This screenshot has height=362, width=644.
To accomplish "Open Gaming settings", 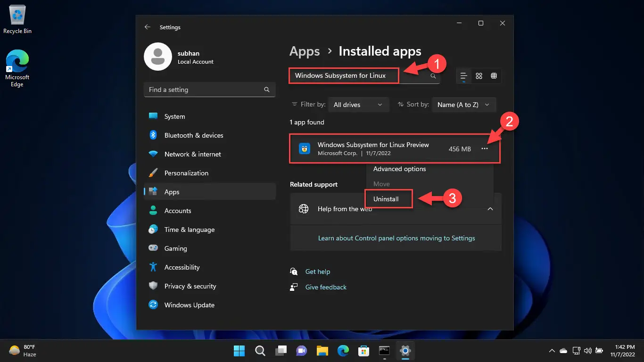I will click(x=210, y=248).
